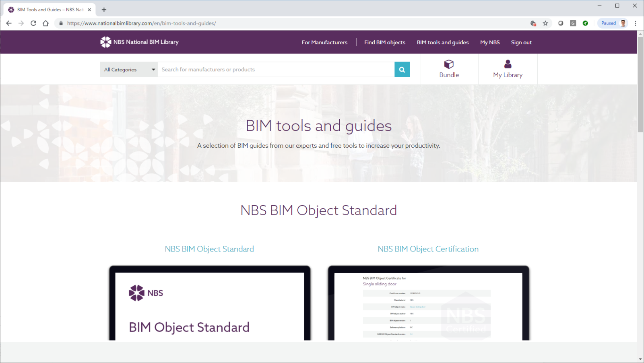Open the NBS BIM Object Standard link
The image size is (644, 363).
[209, 249]
